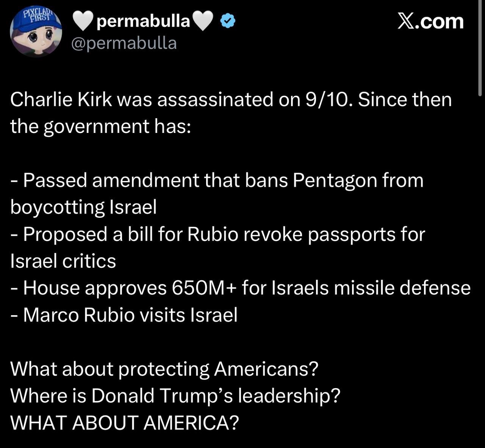Select the 'Proposed a bill for Rubio' line

(218, 234)
